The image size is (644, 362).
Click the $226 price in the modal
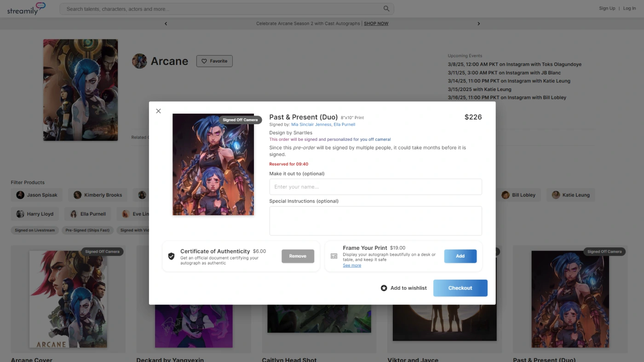[x=473, y=117]
